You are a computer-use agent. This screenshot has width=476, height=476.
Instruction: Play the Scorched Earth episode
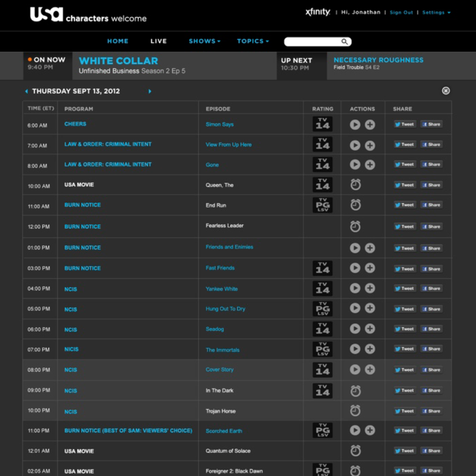355,430
